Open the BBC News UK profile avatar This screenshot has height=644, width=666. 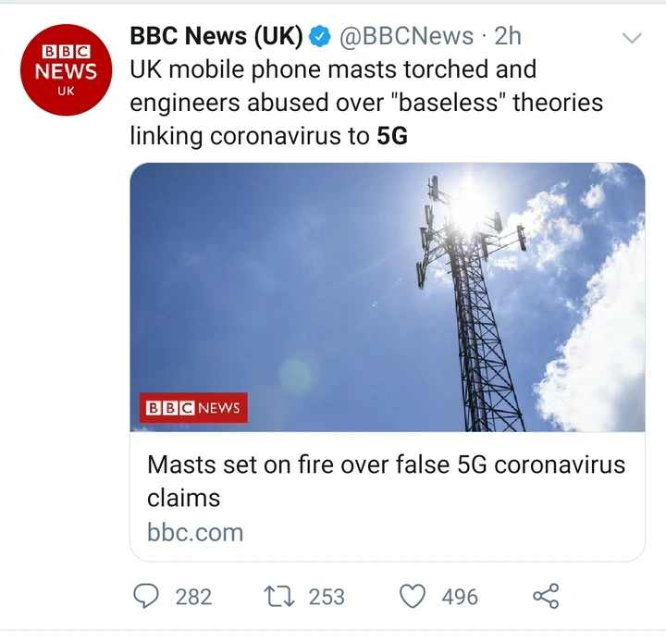[x=67, y=69]
